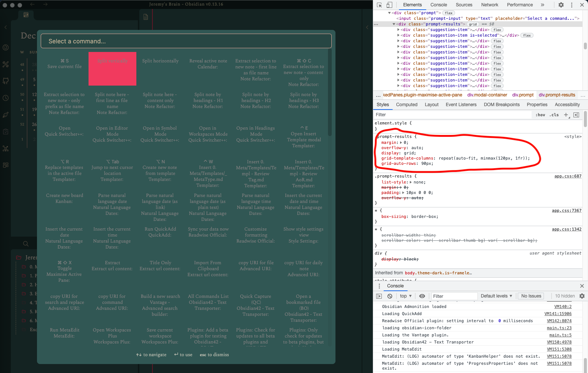The image size is (588, 373).
Task: Collapse left sidebar chevron in Obsidian
Action: [x=6, y=27]
